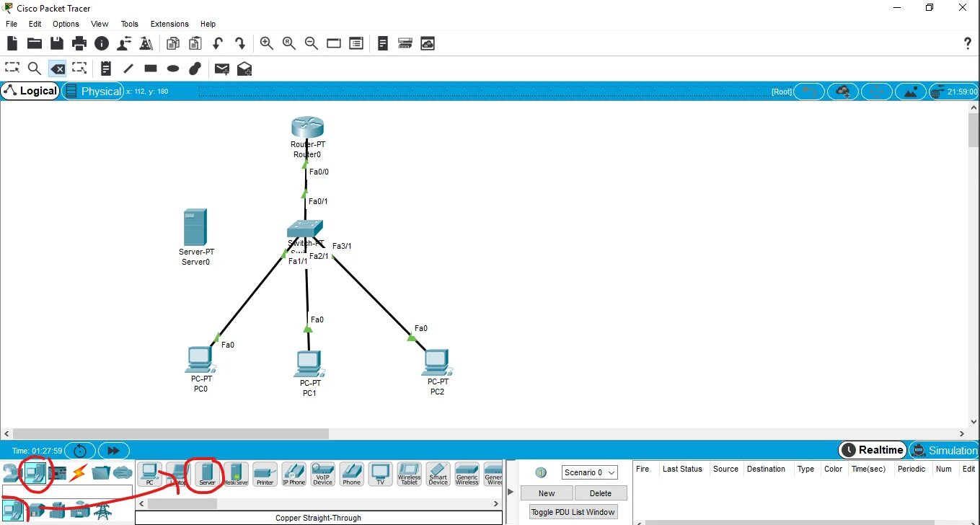Select the draw rectangle tool
980x525 pixels.
[x=151, y=69]
